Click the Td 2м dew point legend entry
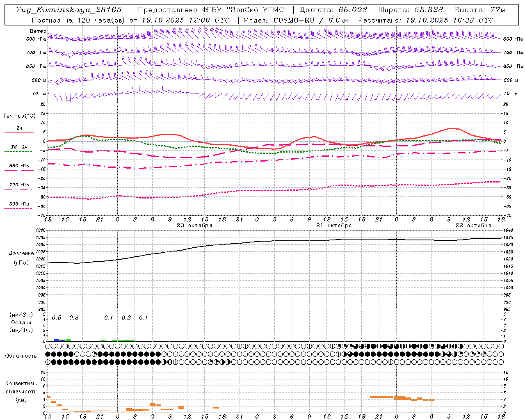This screenshot has height=420, width=525. [19, 147]
